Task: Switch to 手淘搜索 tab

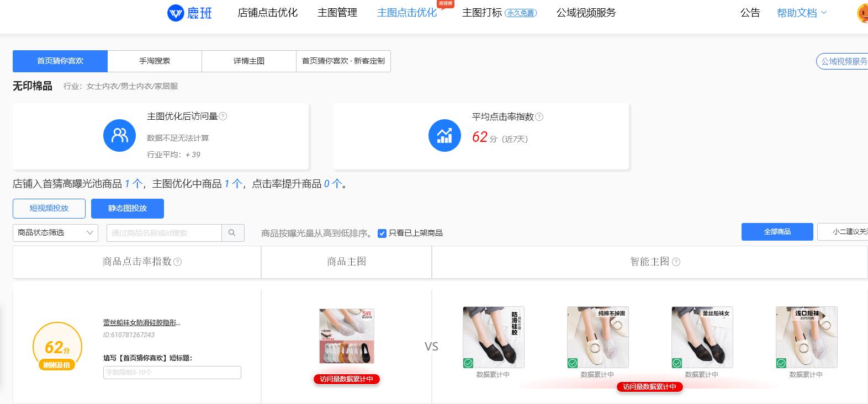Action: click(x=155, y=61)
